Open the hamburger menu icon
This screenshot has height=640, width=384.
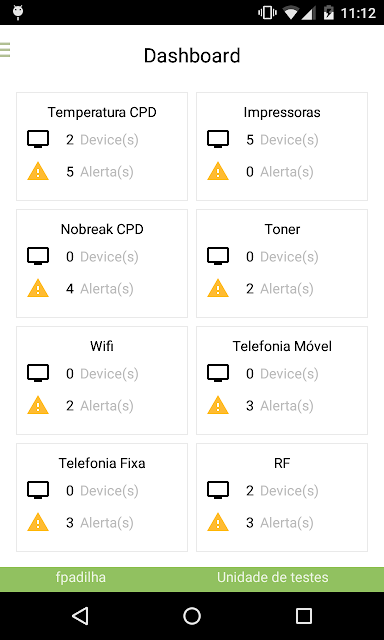click(5, 50)
